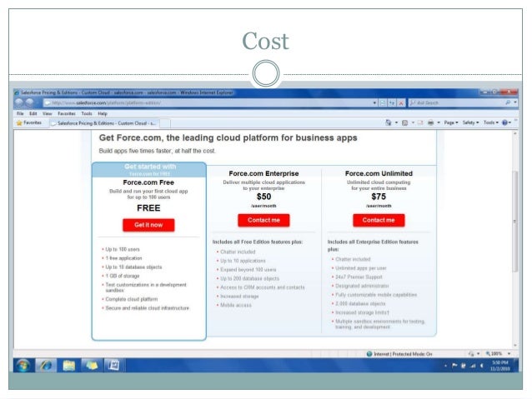Click the Compatibility View page icon
The height and width of the screenshot is (399, 532).
pyautogui.click(x=383, y=102)
